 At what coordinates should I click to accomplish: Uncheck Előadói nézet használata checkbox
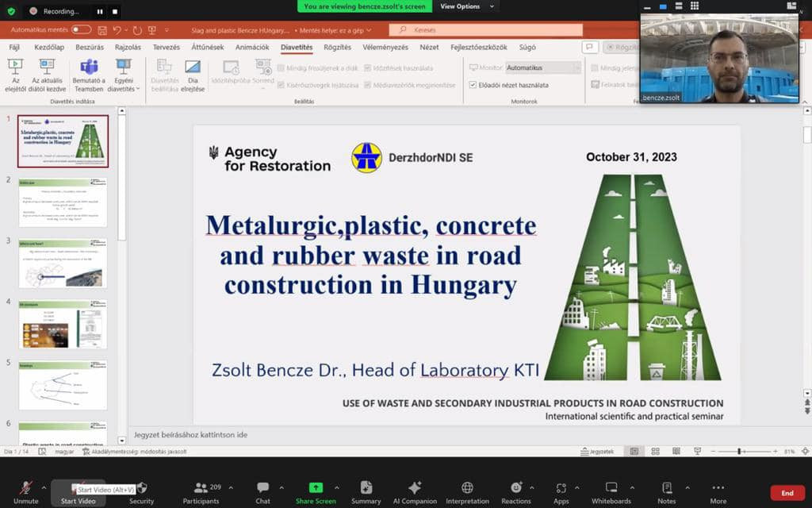point(473,85)
